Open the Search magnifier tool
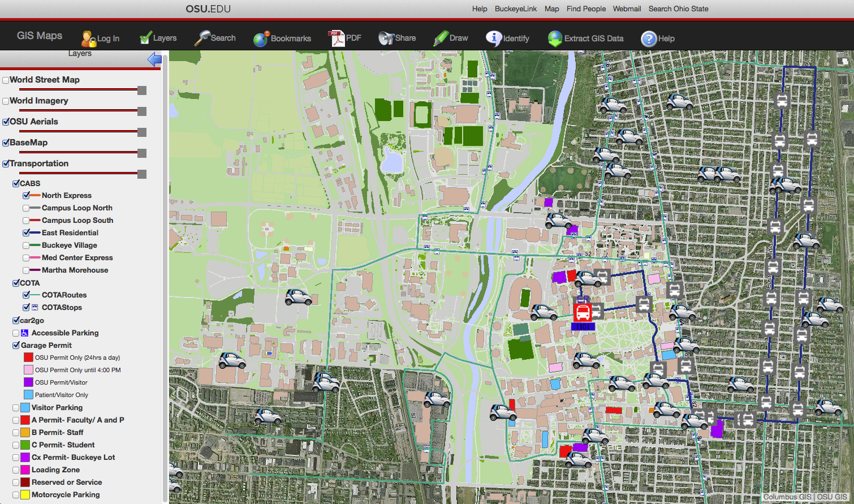This screenshot has height=504, width=854. 202,38
